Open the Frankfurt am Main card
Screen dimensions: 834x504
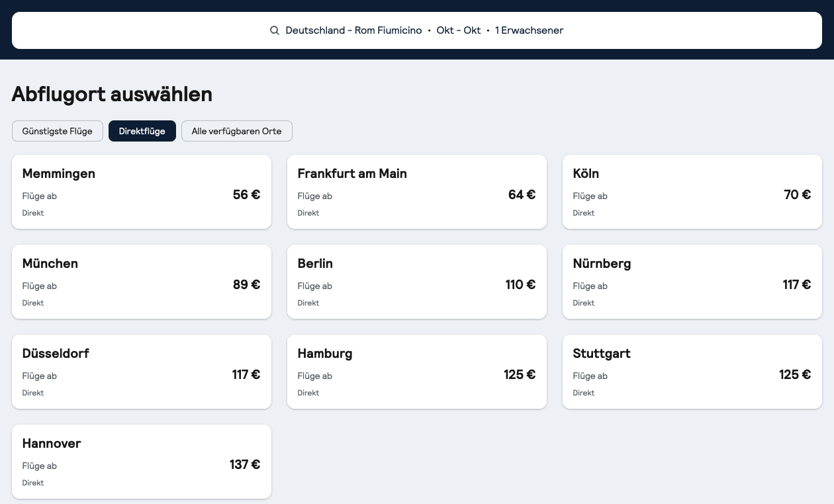417,192
